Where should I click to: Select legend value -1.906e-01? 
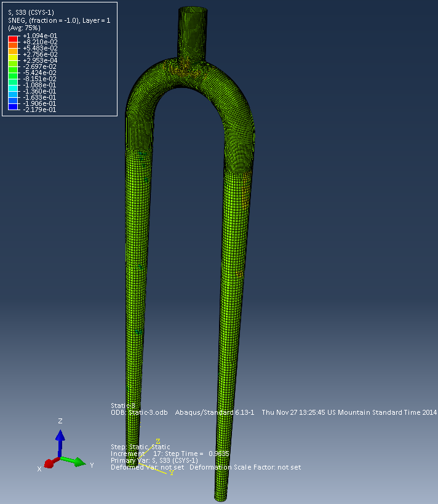(40, 103)
